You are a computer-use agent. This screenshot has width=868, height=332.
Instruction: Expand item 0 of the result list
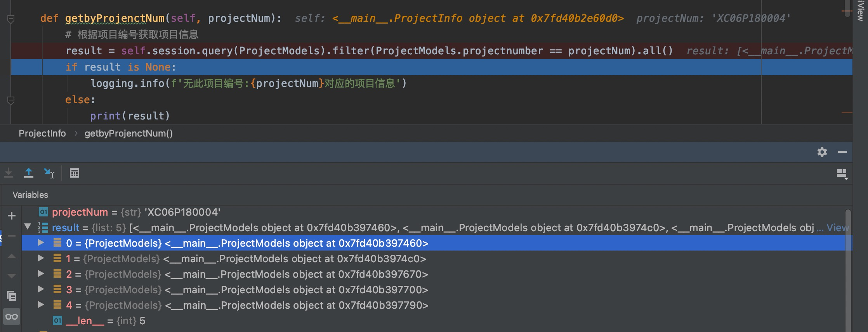pyautogui.click(x=41, y=243)
